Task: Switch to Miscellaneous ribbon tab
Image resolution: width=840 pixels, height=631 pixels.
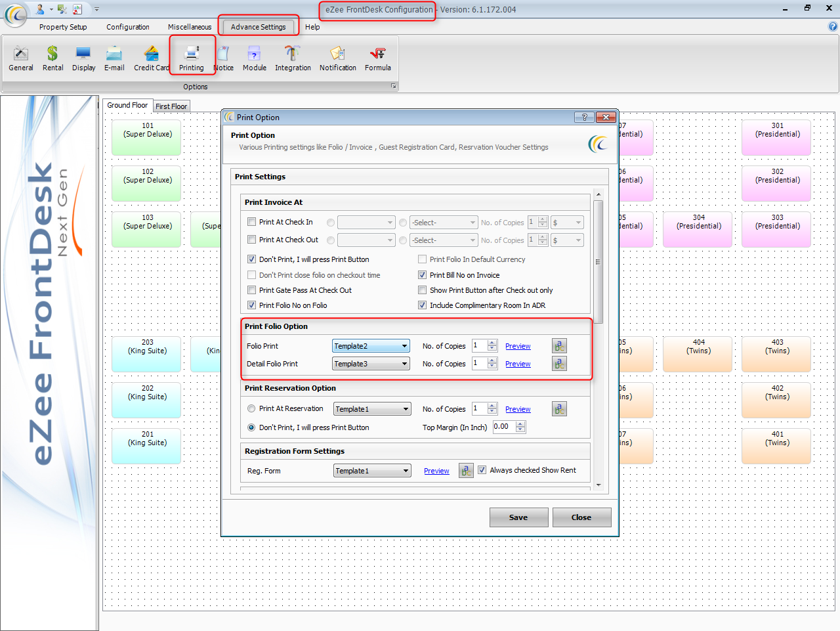Action: (x=190, y=27)
